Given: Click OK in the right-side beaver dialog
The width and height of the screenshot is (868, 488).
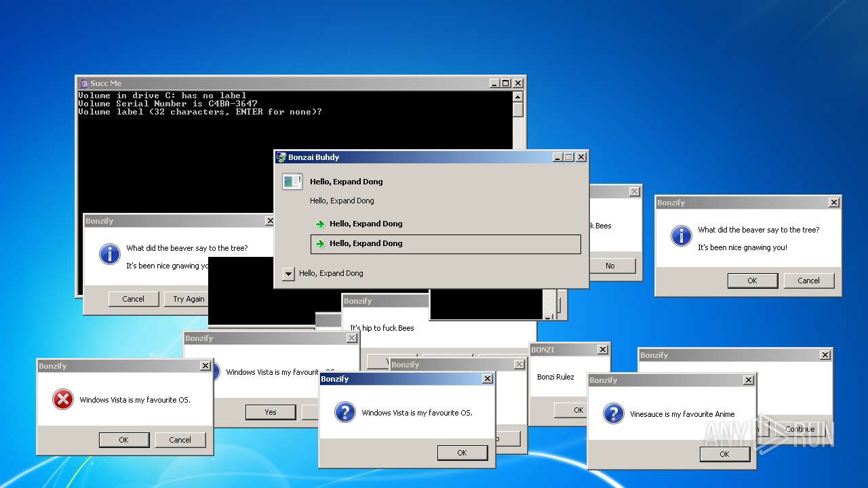Looking at the screenshot, I should (752, 281).
